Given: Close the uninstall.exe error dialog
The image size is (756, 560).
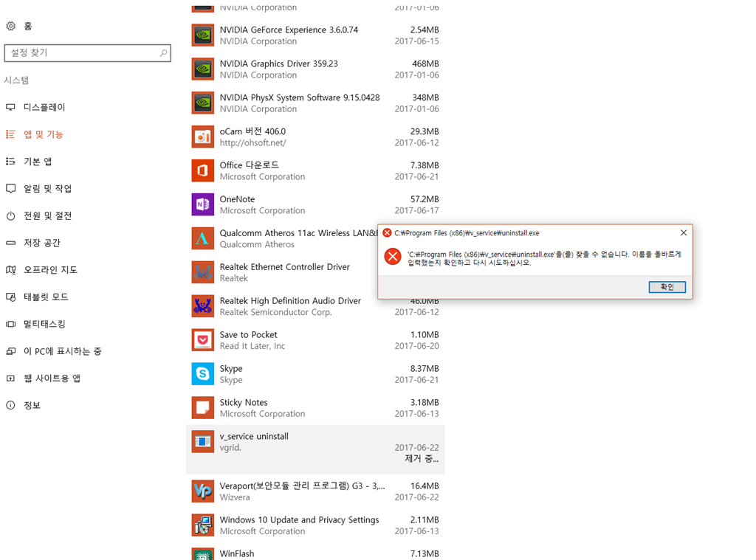Looking at the screenshot, I should click(683, 232).
